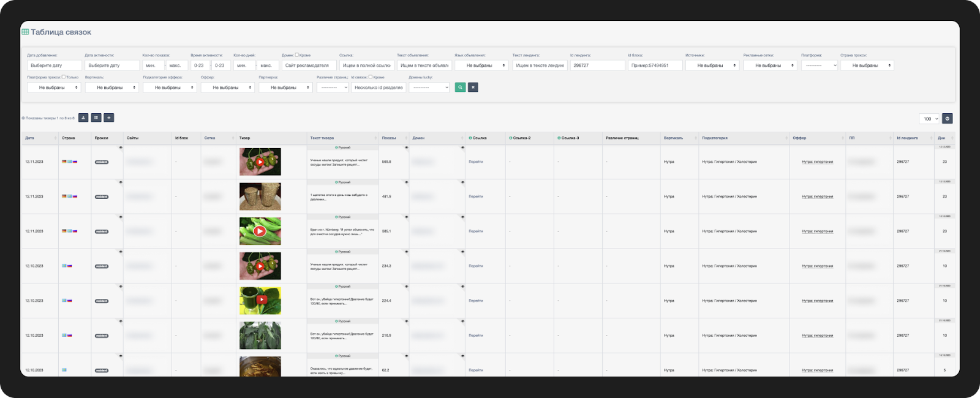Check the Кроме checkbox next to Id связок
Viewport: 980px width, 398px height.
coord(371,77)
